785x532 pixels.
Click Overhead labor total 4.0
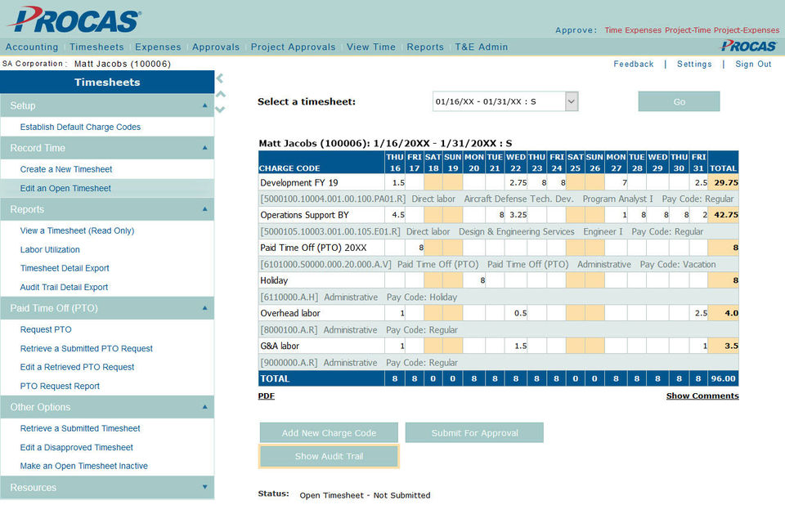pos(724,313)
